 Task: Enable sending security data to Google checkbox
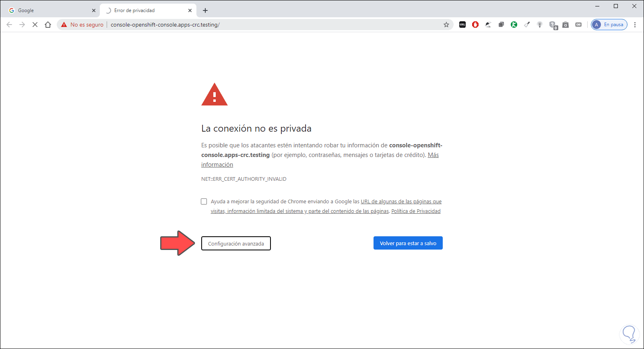204,201
